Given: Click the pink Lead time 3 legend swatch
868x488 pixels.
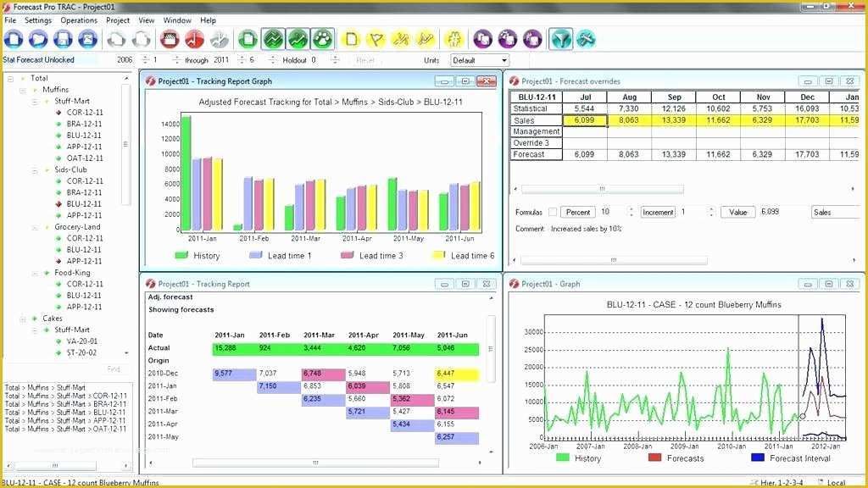Looking at the screenshot, I should [347, 255].
